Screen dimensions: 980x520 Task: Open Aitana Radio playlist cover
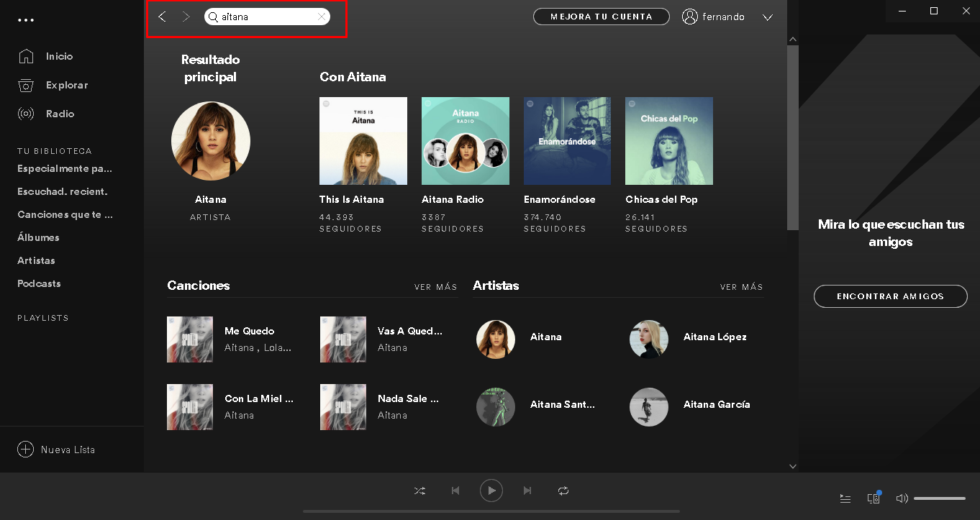pos(466,141)
